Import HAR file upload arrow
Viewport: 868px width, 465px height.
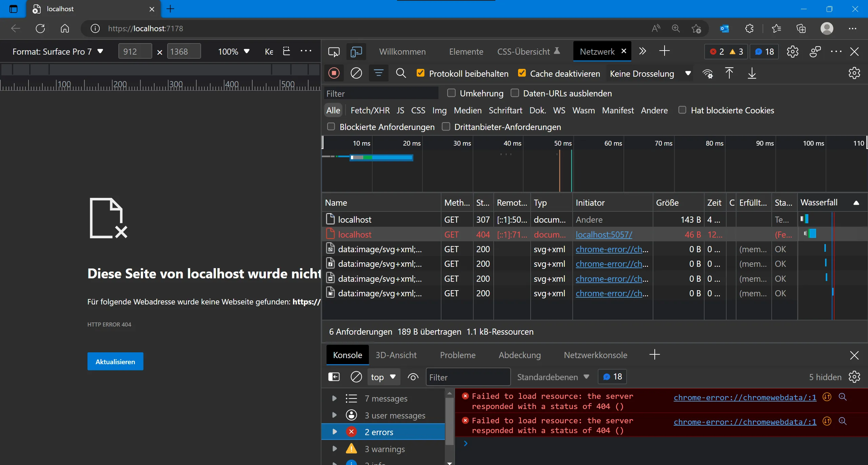[729, 73]
